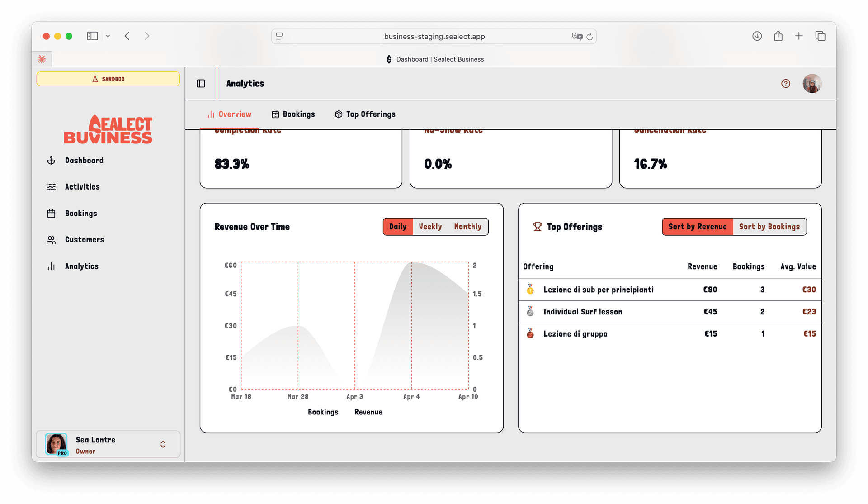Screen dimensions: 868x504
Task: Select the Daily period toggle on chart
Action: pyautogui.click(x=398, y=227)
